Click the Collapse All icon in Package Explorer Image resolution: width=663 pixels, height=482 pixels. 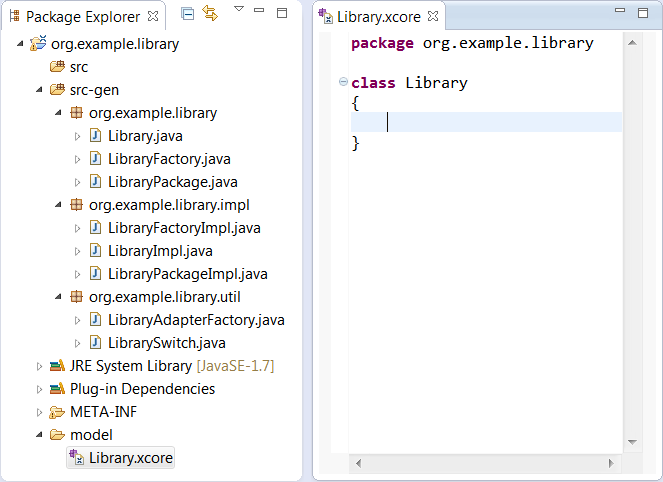187,14
